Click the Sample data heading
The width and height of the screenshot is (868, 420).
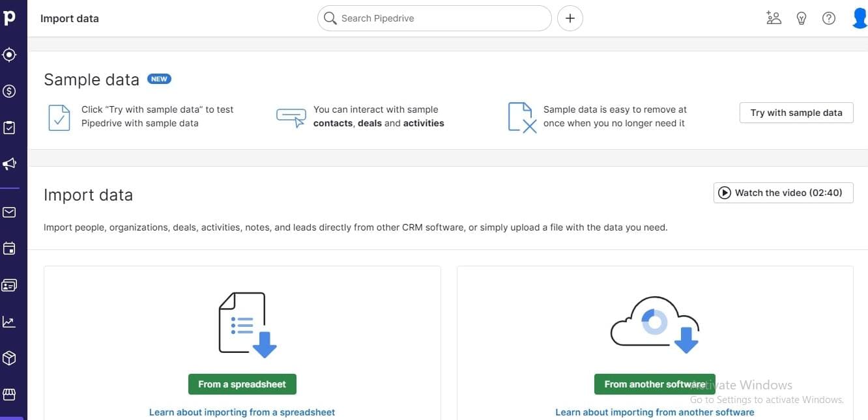(91, 80)
